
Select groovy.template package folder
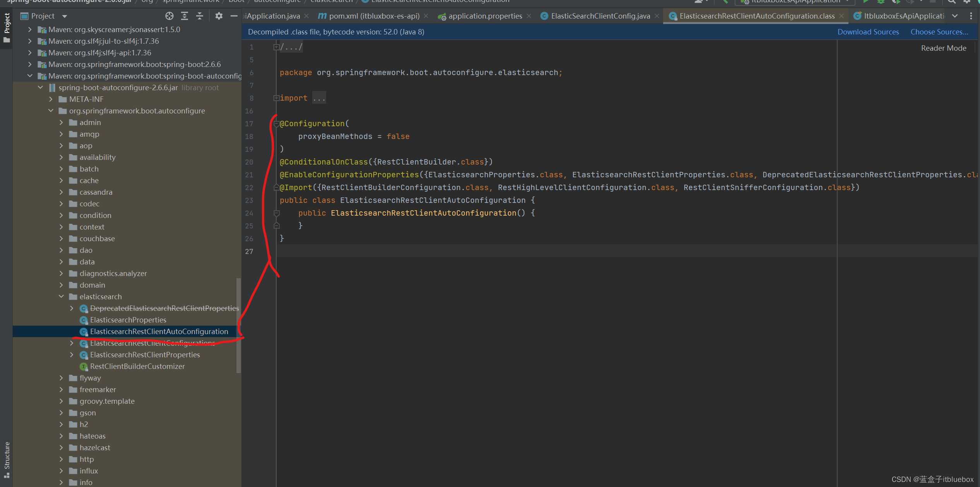pyautogui.click(x=107, y=401)
